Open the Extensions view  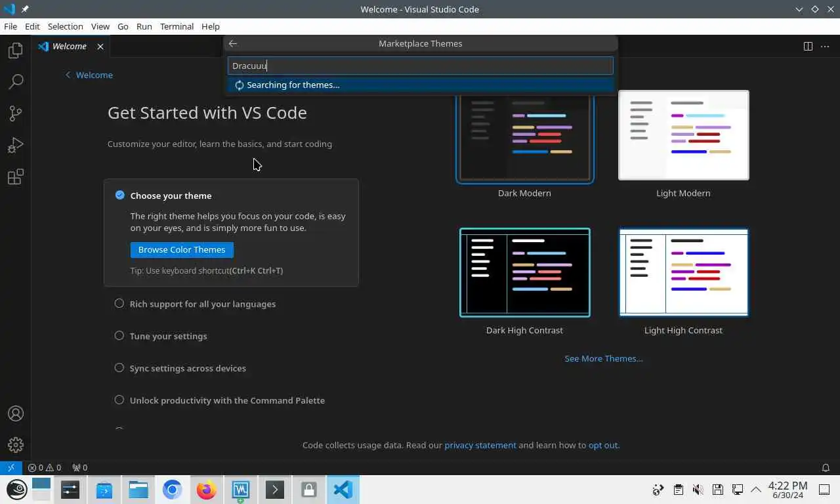click(x=16, y=177)
